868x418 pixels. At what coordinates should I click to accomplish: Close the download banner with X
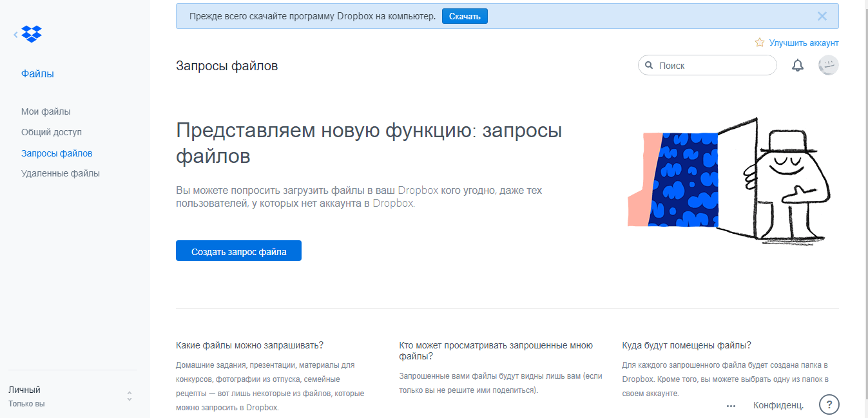click(822, 16)
